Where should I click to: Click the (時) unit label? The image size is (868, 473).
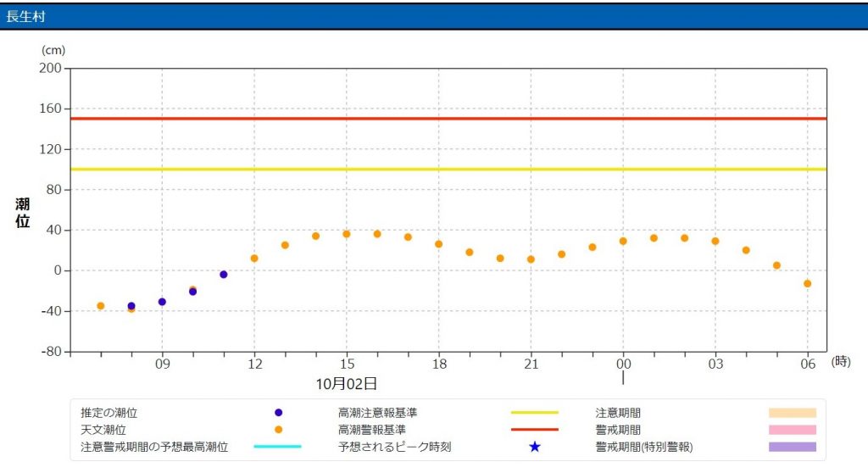pyautogui.click(x=841, y=362)
